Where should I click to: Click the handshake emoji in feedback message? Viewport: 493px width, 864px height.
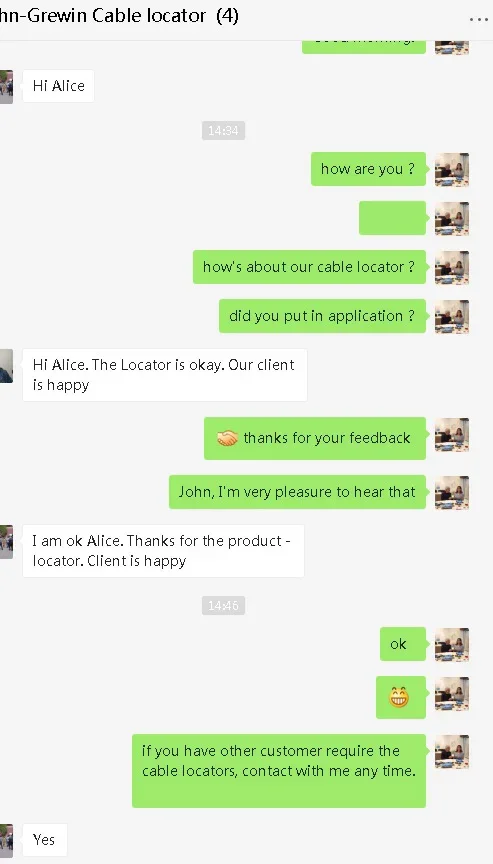tap(227, 438)
